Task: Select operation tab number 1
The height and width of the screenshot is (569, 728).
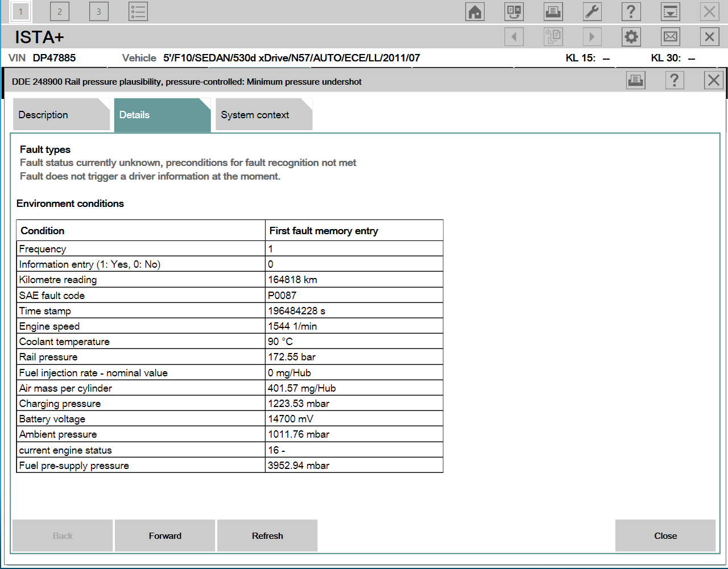Action: (x=21, y=12)
